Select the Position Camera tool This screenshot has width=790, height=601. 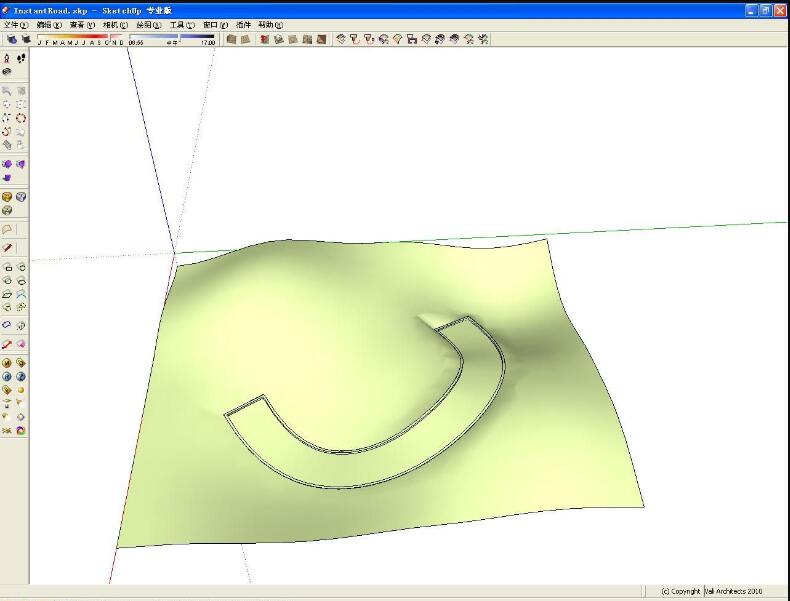(x=7, y=59)
